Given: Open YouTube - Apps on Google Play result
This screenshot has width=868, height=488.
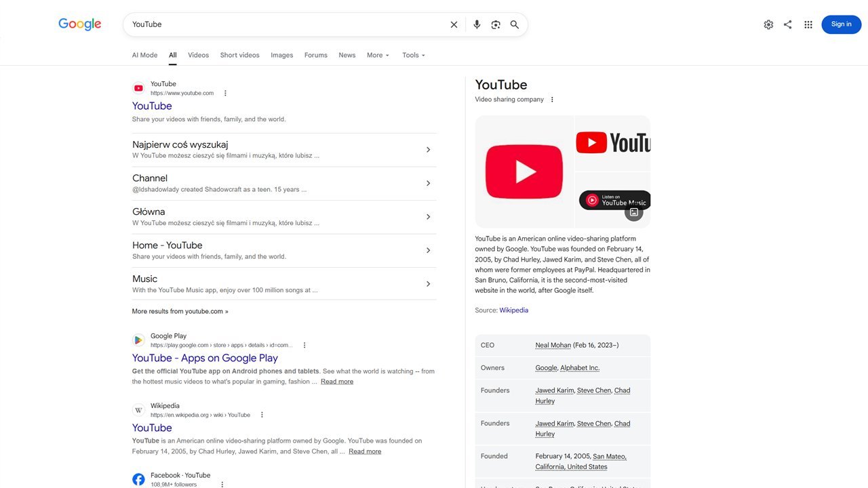Looking at the screenshot, I should pos(205,358).
